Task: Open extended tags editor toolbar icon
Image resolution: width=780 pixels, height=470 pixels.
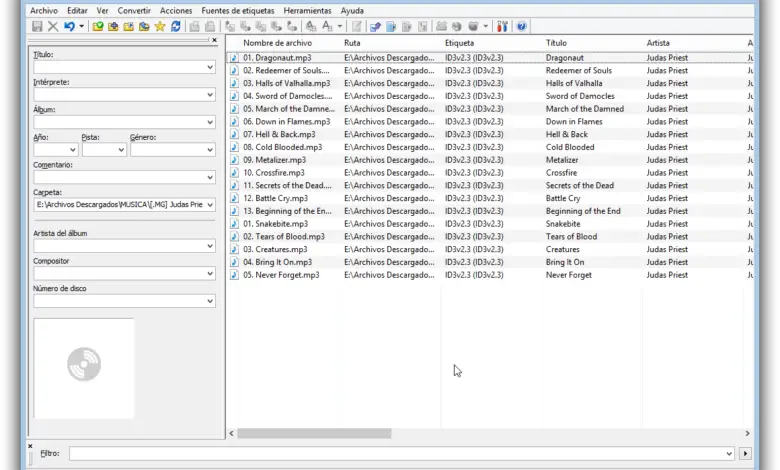Action: click(x=357, y=26)
